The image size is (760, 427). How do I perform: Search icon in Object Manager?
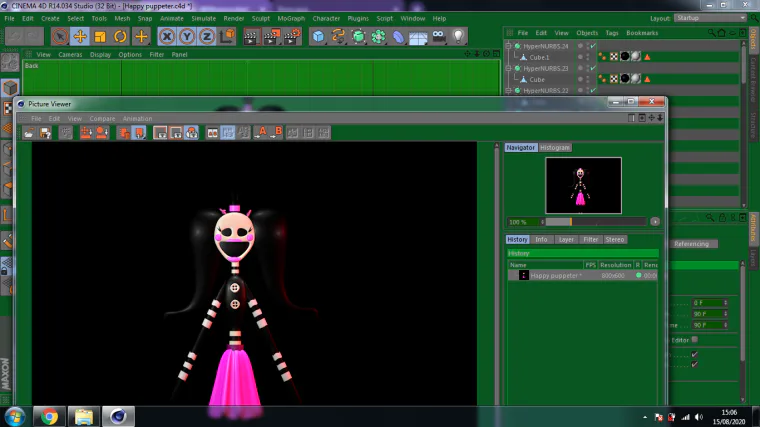coord(711,33)
